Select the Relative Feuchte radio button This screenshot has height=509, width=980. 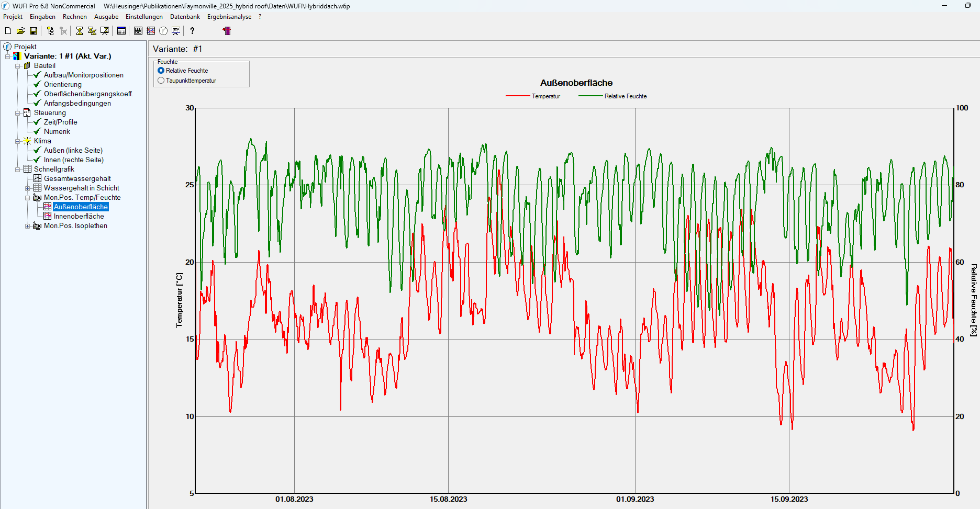click(x=161, y=71)
